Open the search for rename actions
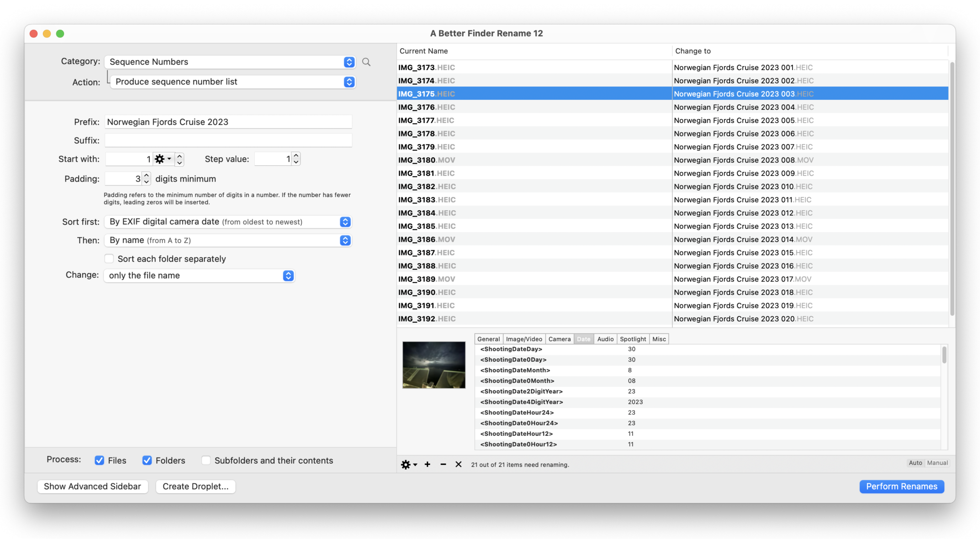This screenshot has width=980, height=539. [x=366, y=62]
